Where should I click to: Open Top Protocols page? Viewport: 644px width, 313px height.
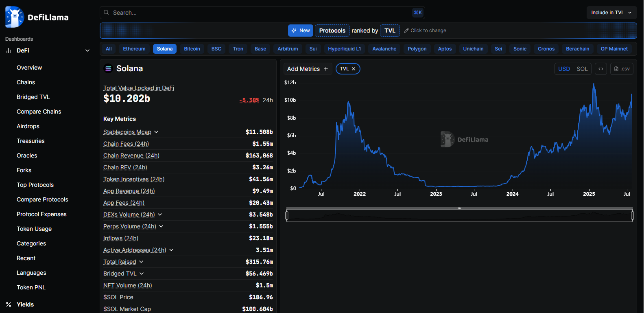(35, 185)
